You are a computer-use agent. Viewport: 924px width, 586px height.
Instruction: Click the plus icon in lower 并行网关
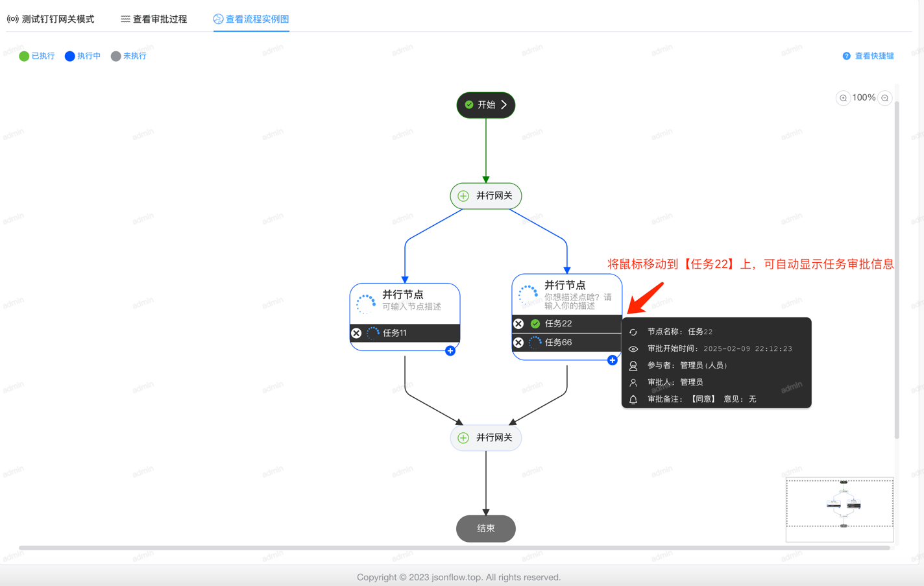pyautogui.click(x=463, y=438)
